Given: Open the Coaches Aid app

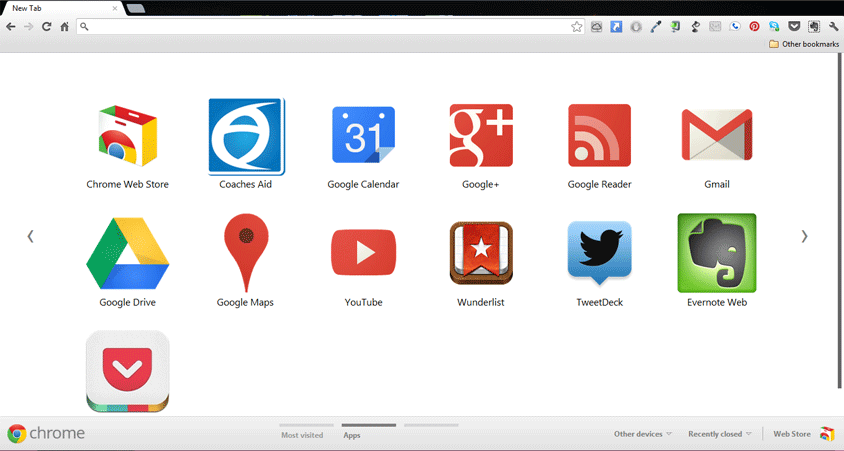Looking at the screenshot, I should point(246,136).
